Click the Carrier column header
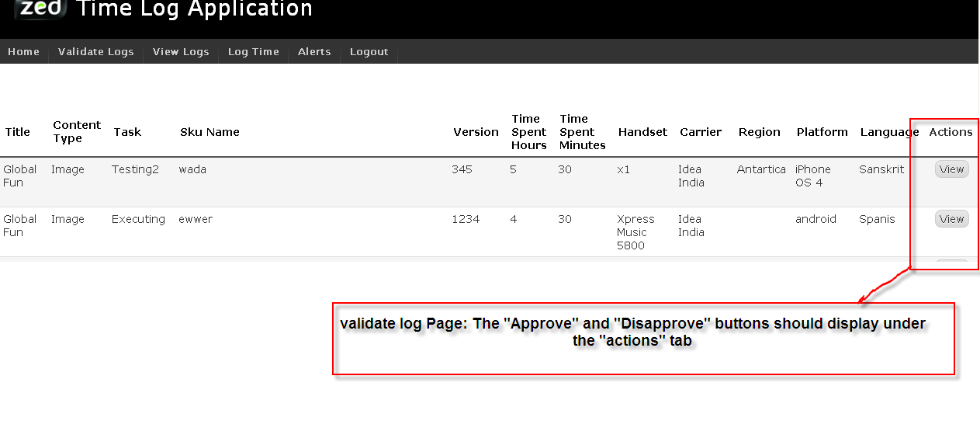 tap(701, 132)
